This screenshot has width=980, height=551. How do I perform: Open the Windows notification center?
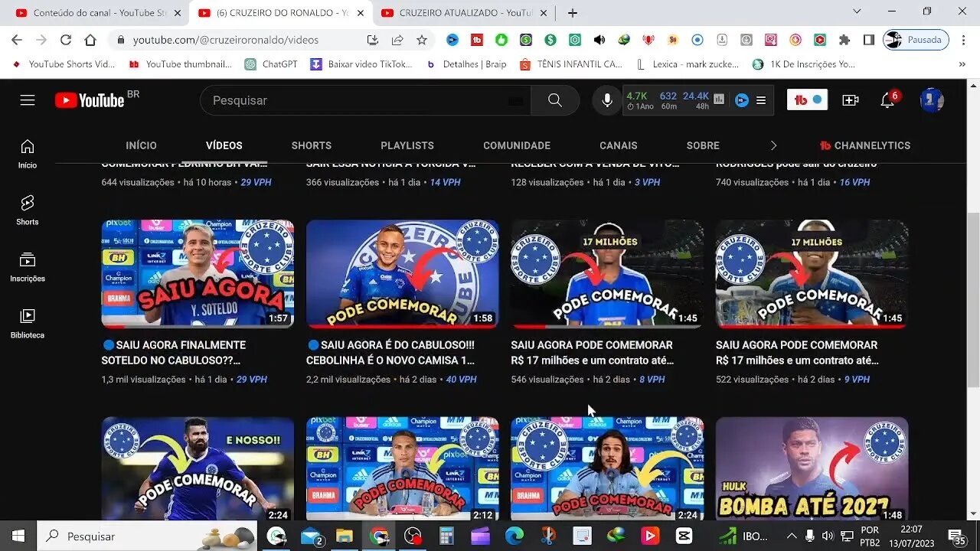[x=957, y=536]
